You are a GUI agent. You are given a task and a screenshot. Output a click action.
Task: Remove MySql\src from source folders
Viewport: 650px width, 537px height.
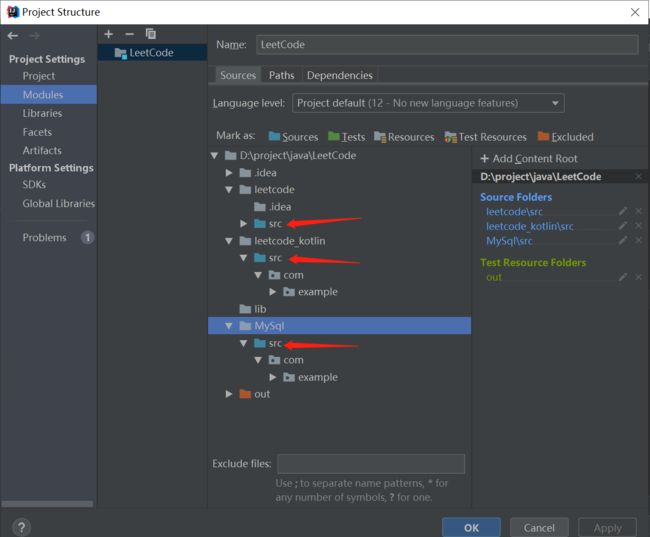pos(638,241)
